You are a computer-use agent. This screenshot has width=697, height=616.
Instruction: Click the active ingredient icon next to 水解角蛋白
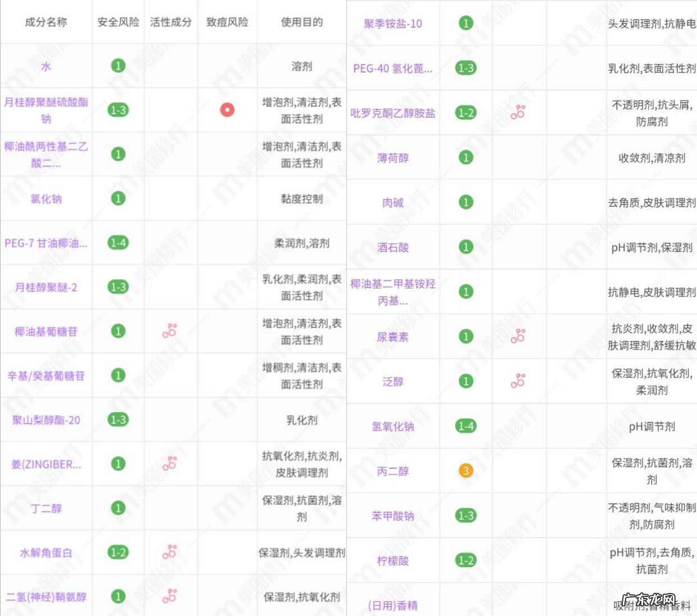tap(170, 552)
